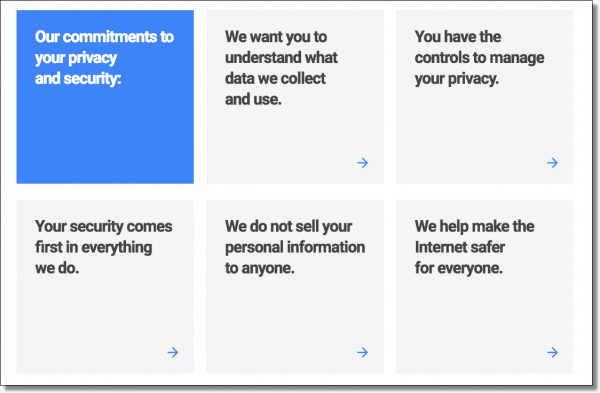Click the words 'Internet safer'
Image resolution: width=600 pixels, height=393 pixels.
pyautogui.click(x=460, y=247)
